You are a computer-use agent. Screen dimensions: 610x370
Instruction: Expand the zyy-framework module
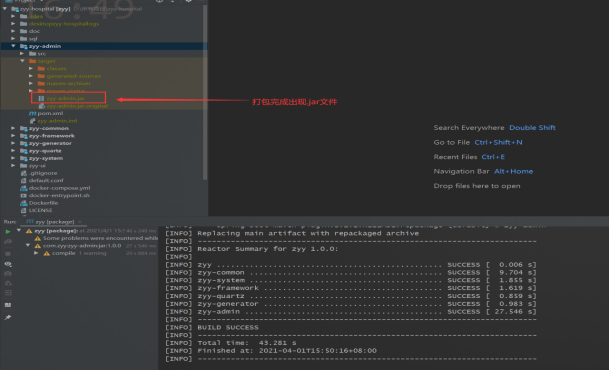click(x=13, y=136)
